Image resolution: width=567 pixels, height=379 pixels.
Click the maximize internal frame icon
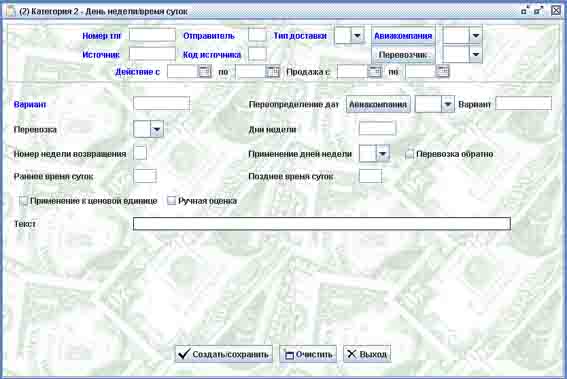pyautogui.click(x=538, y=10)
